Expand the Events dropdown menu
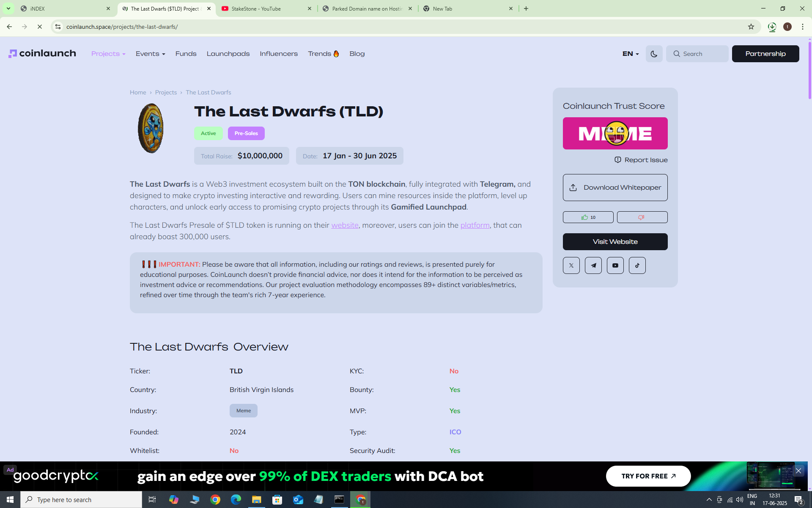The height and width of the screenshot is (508, 812). tap(150, 54)
